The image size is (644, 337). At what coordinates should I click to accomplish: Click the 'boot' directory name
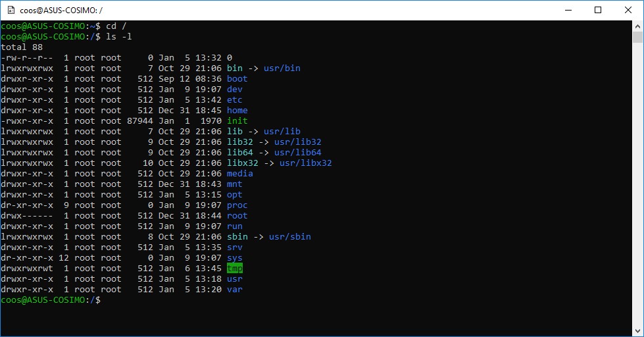(x=237, y=79)
